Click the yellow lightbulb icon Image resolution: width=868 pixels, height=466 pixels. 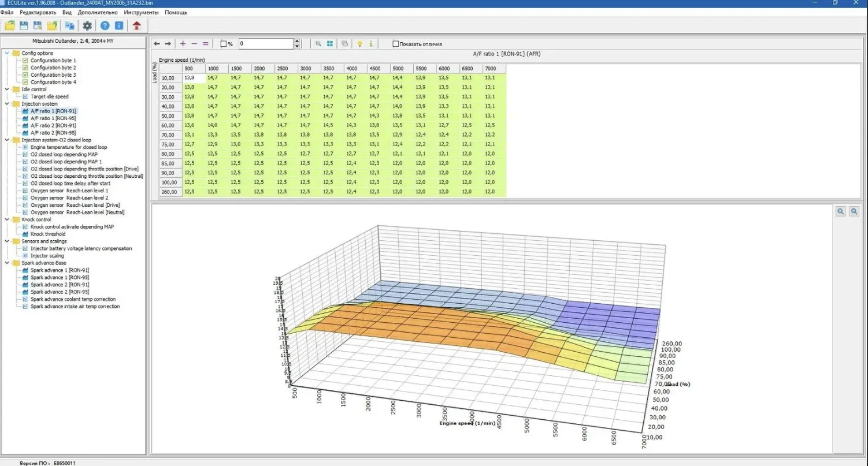pyautogui.click(x=359, y=44)
